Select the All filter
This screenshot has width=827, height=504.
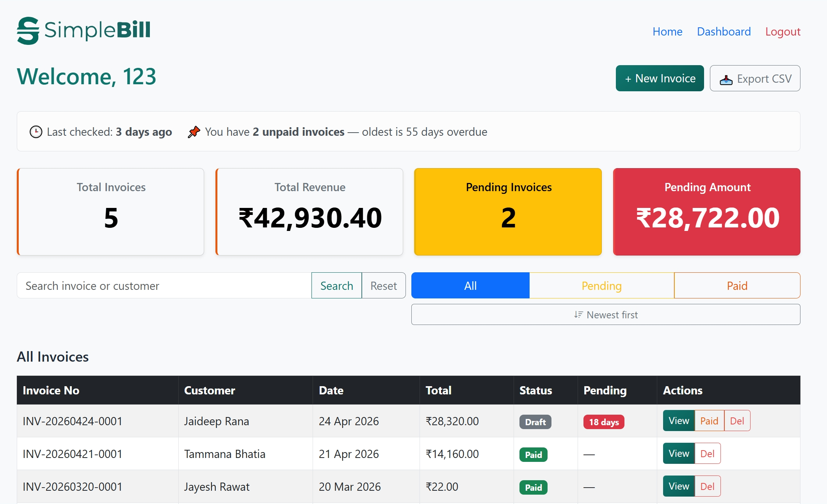[x=470, y=286]
